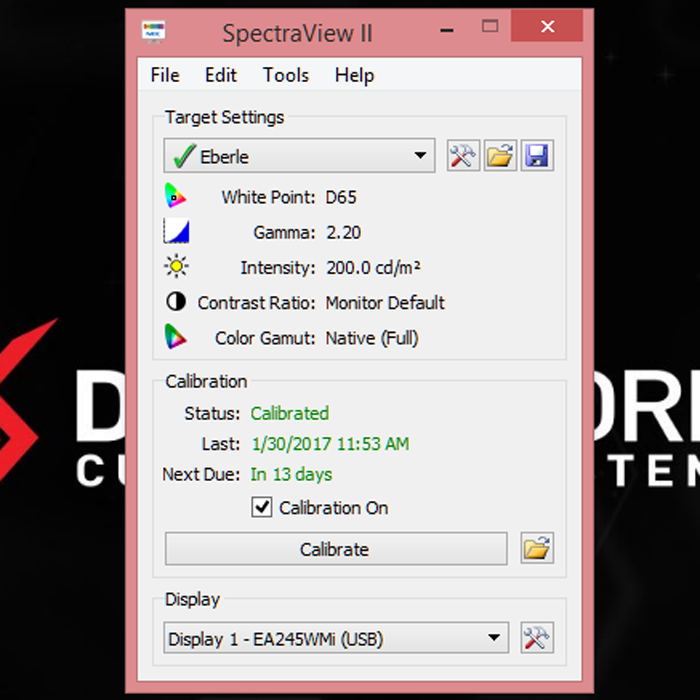Click the Calibrated status text
Viewport: 700px width, 700px height.
click(x=290, y=413)
